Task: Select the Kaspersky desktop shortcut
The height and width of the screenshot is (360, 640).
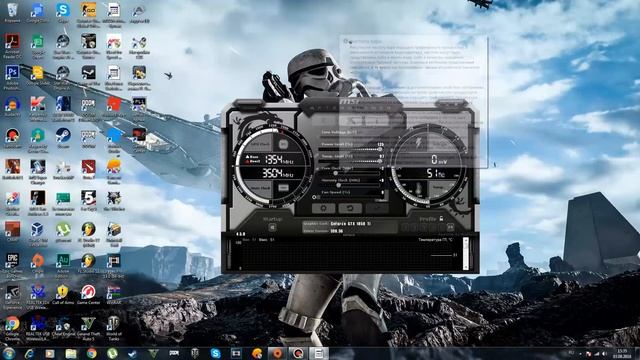Action: [38, 108]
